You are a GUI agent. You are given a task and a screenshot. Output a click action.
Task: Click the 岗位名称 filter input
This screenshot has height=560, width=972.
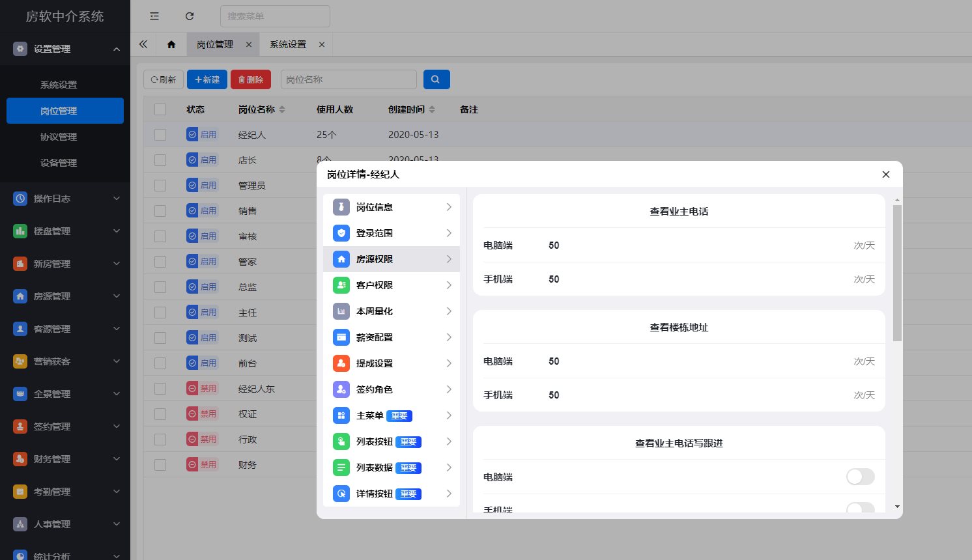(349, 79)
